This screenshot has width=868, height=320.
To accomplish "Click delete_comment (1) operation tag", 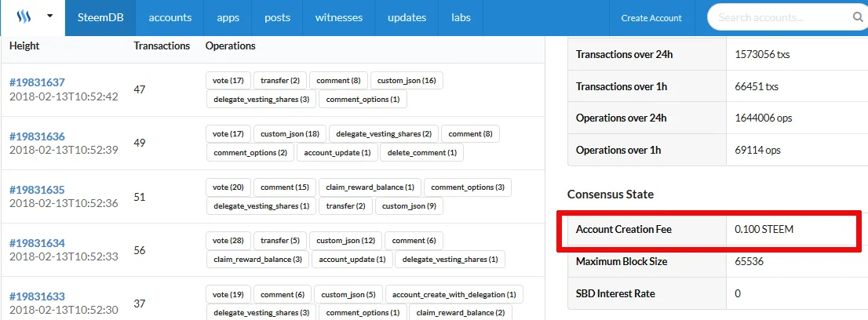I will [x=422, y=153].
